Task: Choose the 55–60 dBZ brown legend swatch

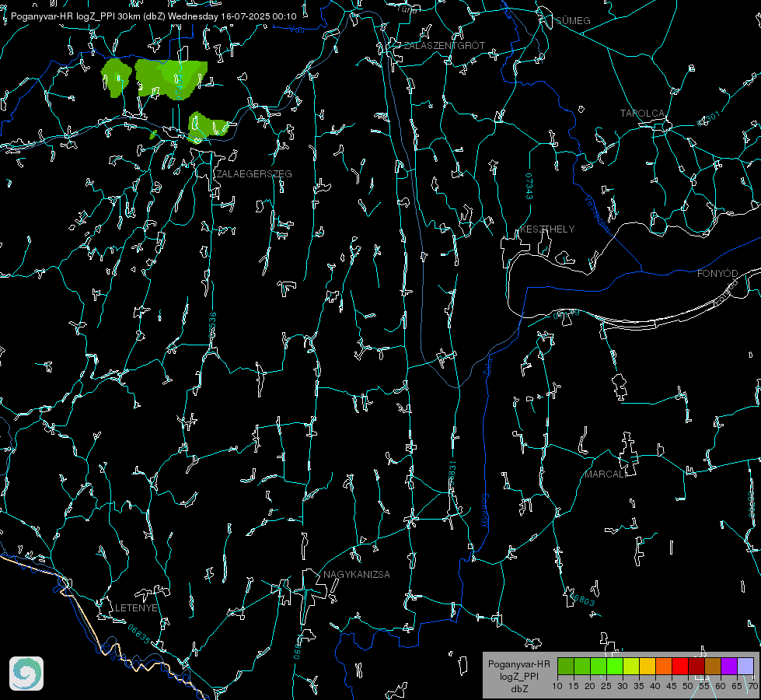Action: pos(713,666)
